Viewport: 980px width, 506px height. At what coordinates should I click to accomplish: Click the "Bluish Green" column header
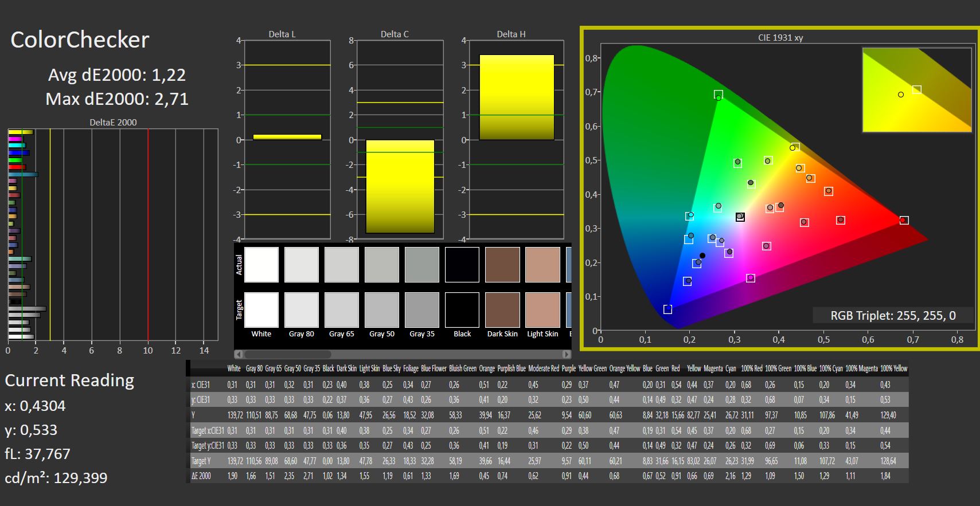tap(462, 368)
